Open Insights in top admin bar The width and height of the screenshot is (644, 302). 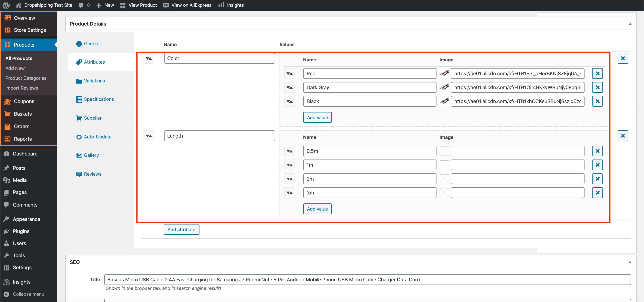[x=231, y=5]
